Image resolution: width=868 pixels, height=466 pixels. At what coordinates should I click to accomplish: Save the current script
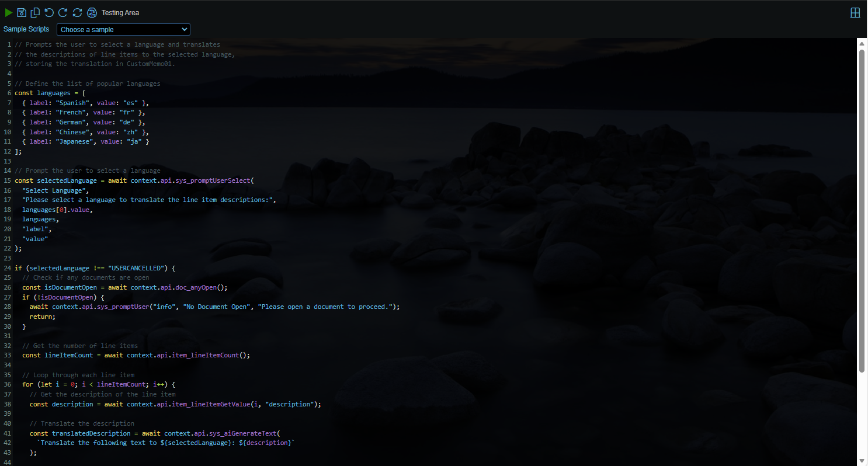22,12
